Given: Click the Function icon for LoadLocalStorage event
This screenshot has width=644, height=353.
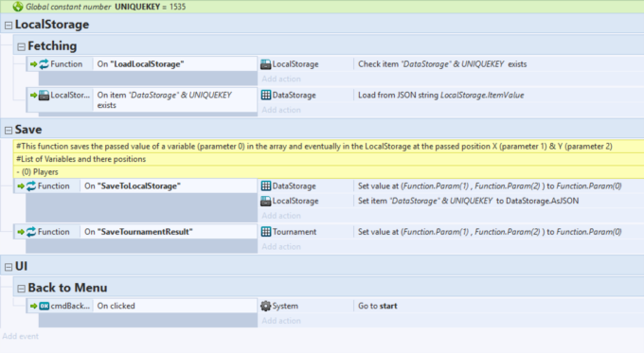Looking at the screenshot, I should click(44, 64).
